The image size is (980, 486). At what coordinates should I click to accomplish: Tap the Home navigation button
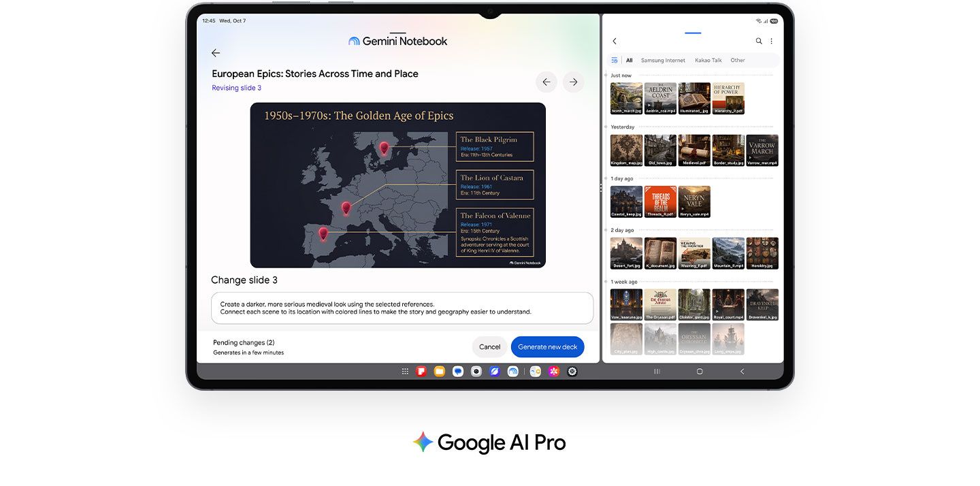point(700,372)
